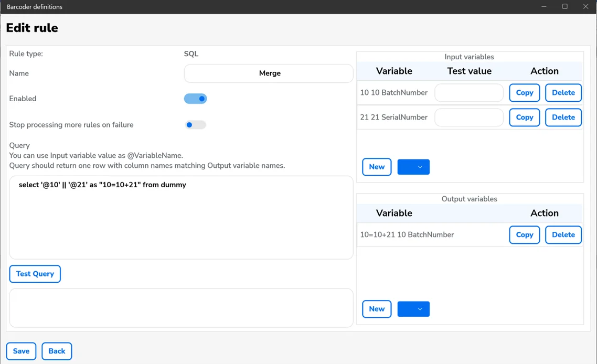Screen dimensions: 597x364
Task: Enable Stop processing more rules on failure
Action: coord(195,125)
